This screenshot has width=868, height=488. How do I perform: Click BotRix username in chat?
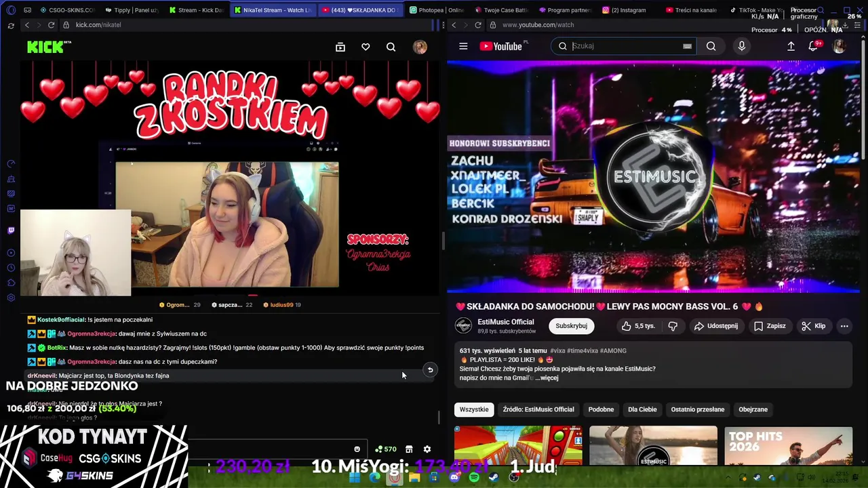[57, 348]
